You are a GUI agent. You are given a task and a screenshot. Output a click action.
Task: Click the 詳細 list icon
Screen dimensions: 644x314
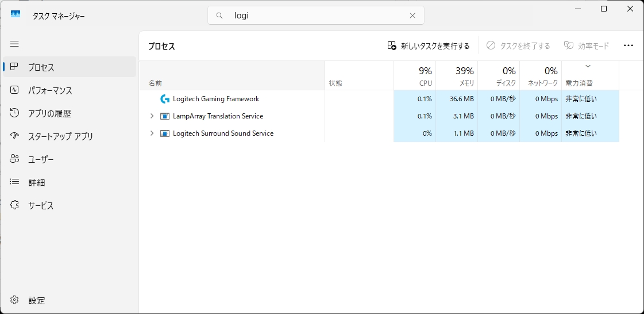click(x=14, y=181)
